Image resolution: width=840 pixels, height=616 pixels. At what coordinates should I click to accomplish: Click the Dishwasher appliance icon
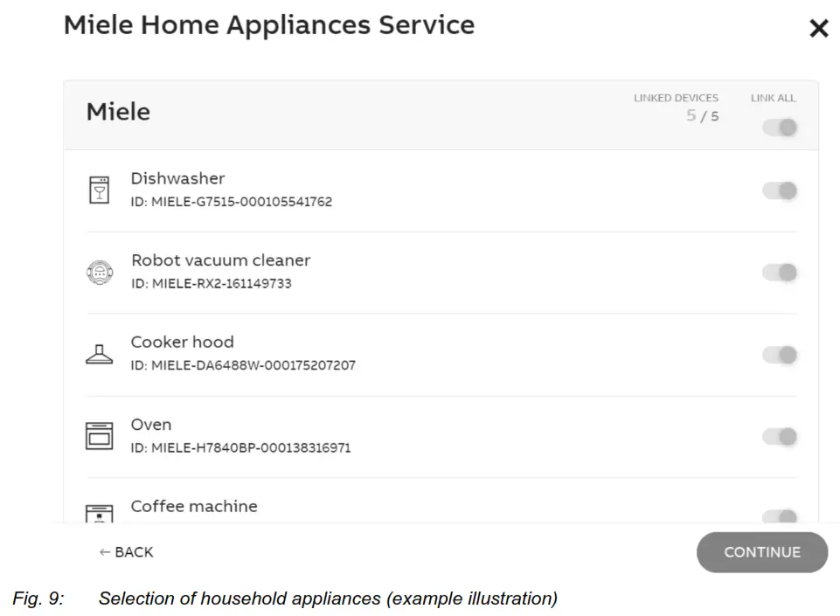tap(100, 189)
